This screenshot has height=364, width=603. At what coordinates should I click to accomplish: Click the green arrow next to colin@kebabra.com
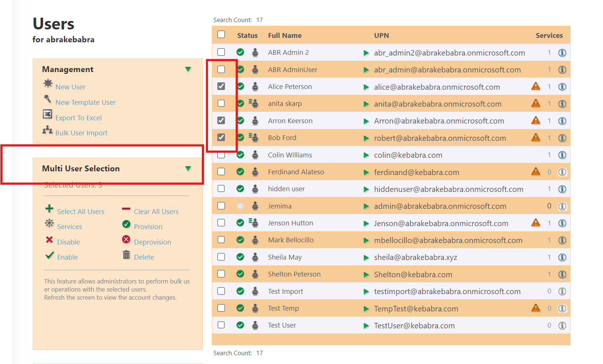(x=366, y=155)
